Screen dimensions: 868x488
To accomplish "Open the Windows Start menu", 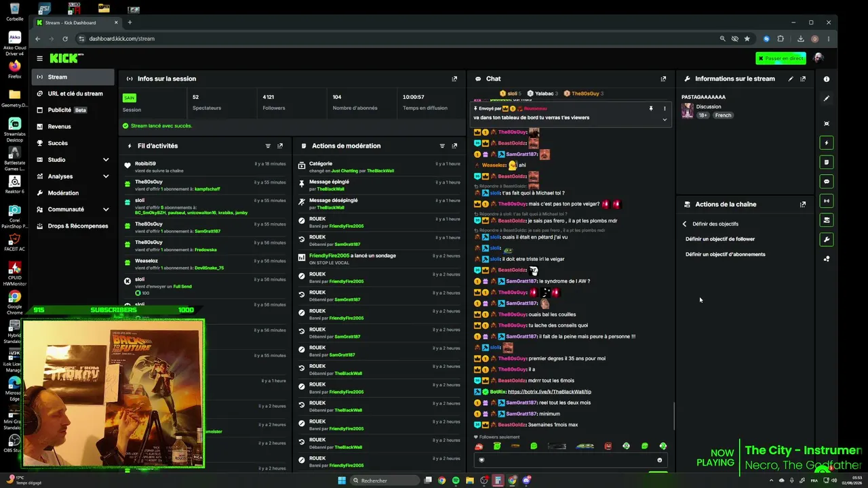I will pyautogui.click(x=342, y=481).
